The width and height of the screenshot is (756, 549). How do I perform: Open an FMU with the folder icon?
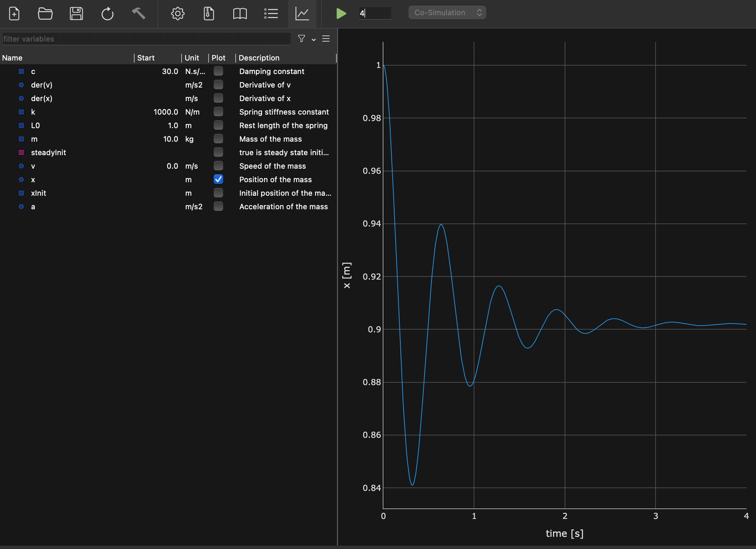click(x=45, y=14)
